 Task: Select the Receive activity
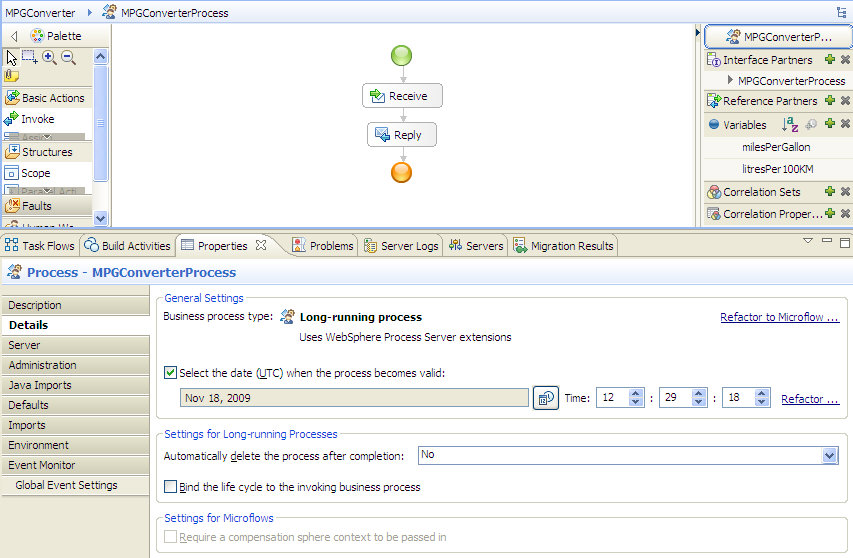click(402, 96)
